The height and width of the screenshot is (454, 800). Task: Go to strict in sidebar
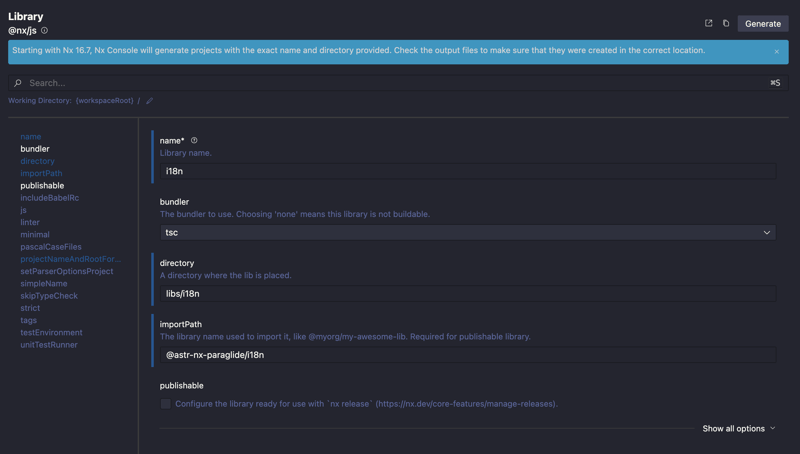[30, 308]
